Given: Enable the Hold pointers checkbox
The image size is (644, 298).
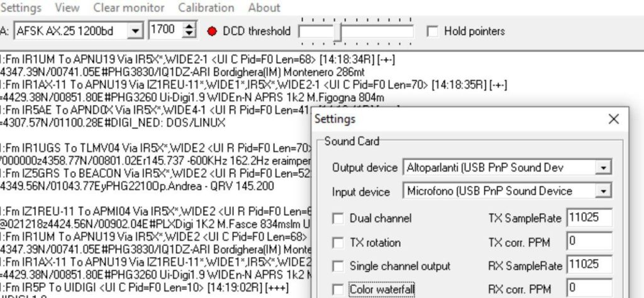Looking at the screenshot, I should coord(433,31).
